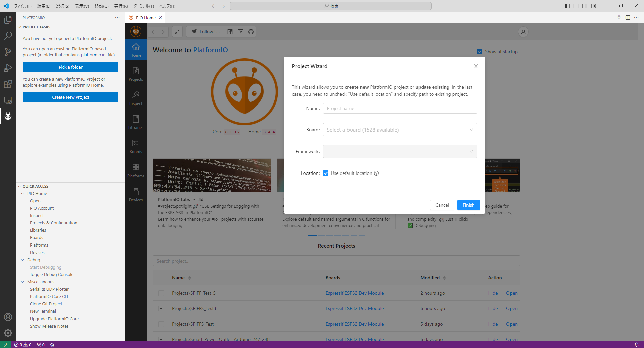
Task: Open the Boards section in PIO sidebar
Action: click(x=136, y=146)
